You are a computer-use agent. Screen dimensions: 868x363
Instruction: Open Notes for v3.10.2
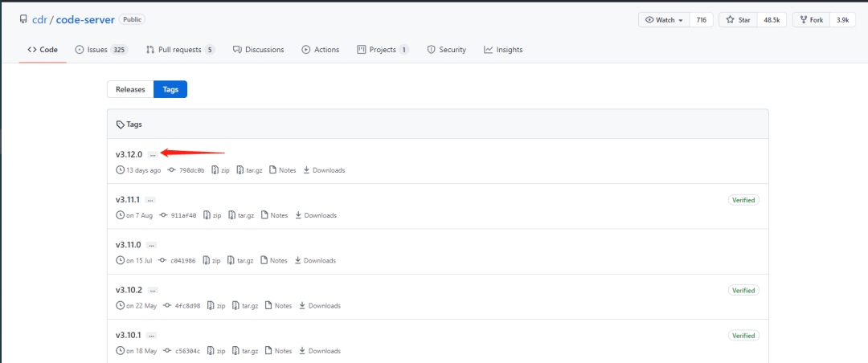278,305
